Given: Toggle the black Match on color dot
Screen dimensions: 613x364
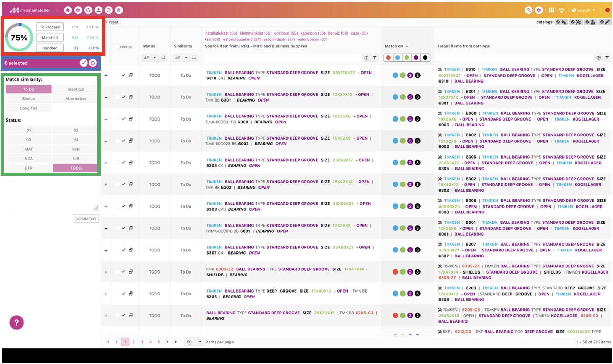Looking at the screenshot, I should (425, 58).
